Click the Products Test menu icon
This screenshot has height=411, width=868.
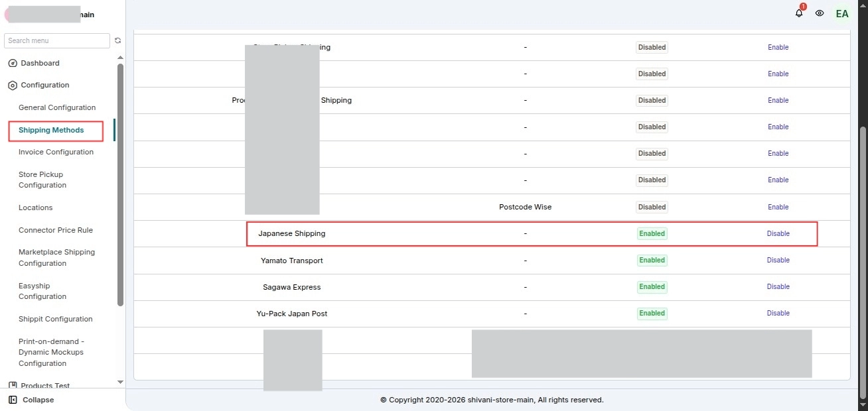pos(12,385)
